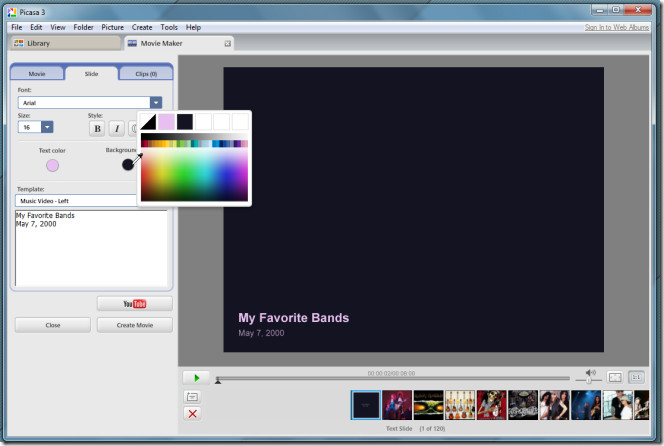Open the Edit menu
The width and height of the screenshot is (664, 446).
36,27
